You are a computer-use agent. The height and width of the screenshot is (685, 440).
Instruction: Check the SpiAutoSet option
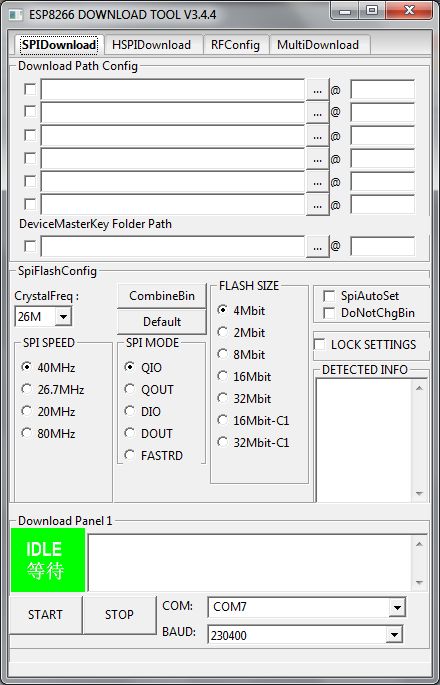pos(329,296)
